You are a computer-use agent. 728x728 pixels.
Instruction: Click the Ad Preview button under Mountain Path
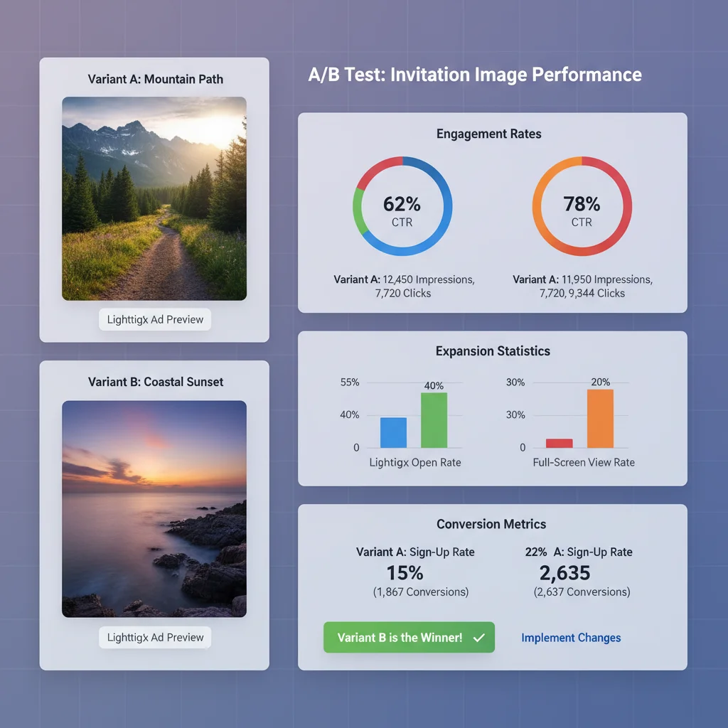[155, 319]
